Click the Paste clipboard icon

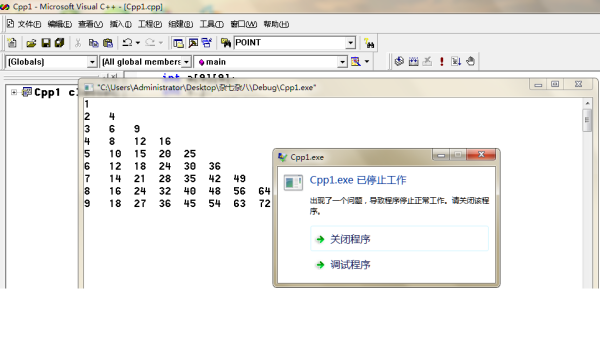(108, 43)
